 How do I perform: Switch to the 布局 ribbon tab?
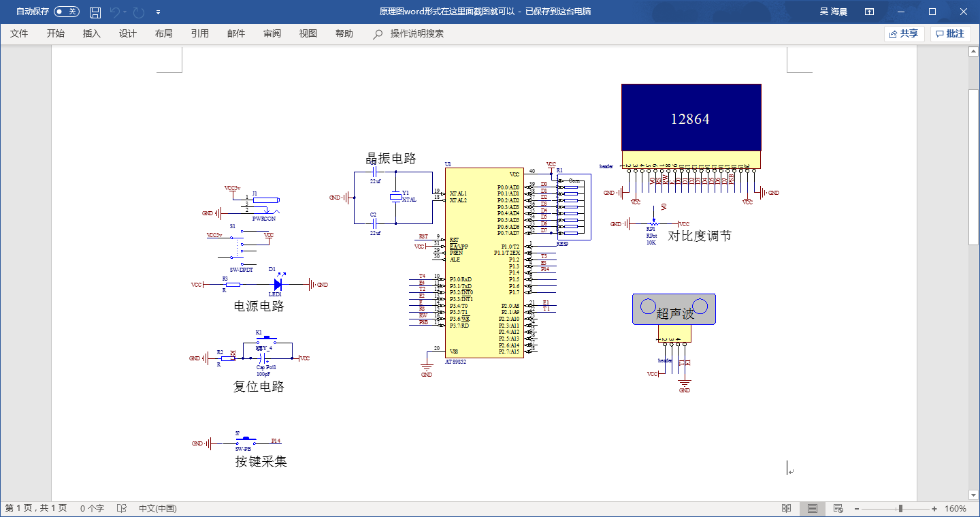pos(164,33)
